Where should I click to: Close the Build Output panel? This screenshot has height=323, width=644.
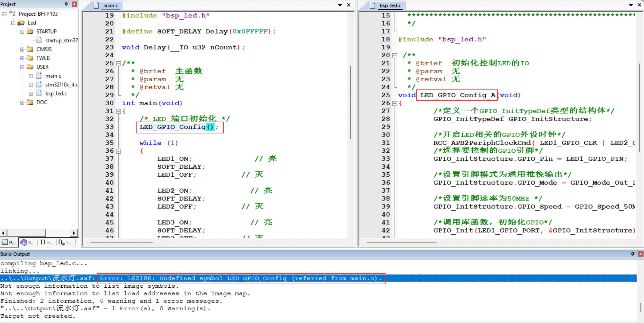[x=640, y=254]
